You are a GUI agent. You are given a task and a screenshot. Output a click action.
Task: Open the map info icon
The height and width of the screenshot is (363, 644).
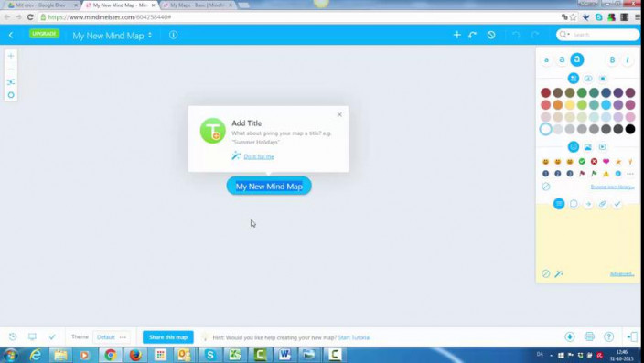tap(173, 35)
